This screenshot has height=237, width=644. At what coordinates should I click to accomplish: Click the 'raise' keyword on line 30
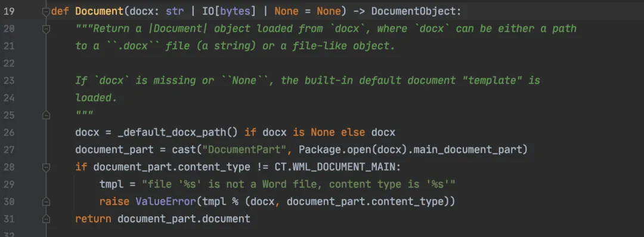tap(114, 202)
